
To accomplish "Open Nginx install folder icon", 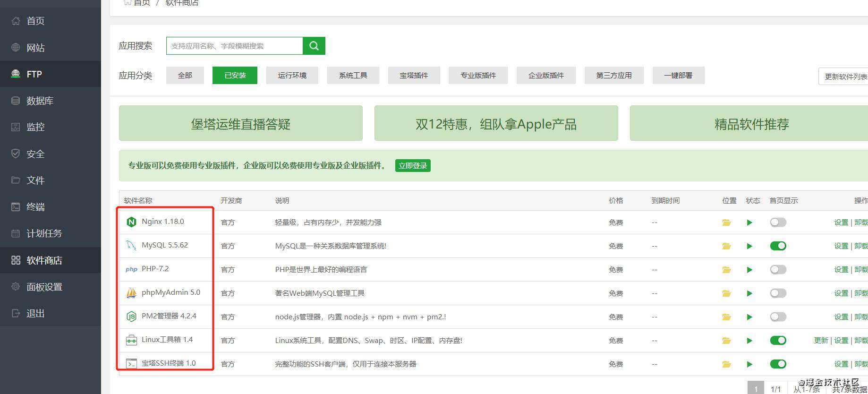I will 726,223.
